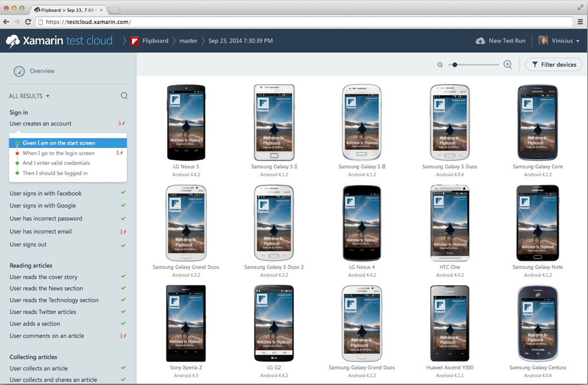Image resolution: width=588 pixels, height=385 pixels.
Task: Open the Samsung Galaxy S II device screenshot
Action: click(x=274, y=123)
